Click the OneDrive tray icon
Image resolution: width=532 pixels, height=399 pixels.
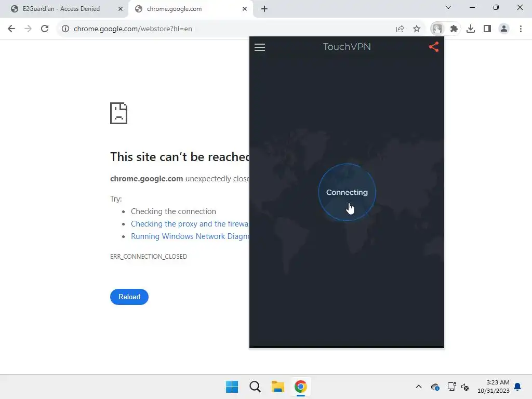[435, 387]
